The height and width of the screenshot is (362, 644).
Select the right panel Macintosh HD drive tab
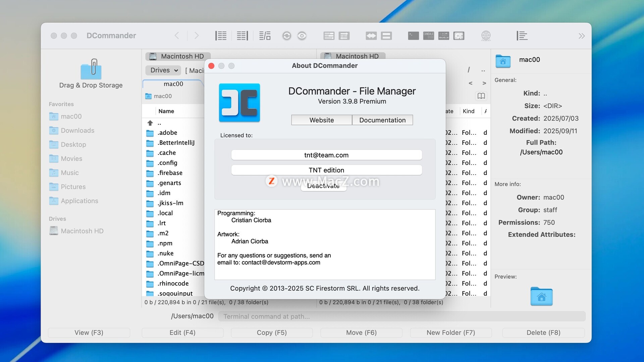coord(353,56)
